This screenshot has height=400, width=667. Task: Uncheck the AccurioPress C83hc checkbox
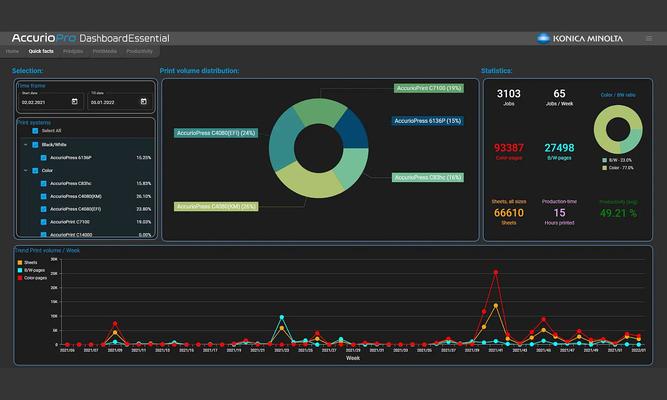[x=43, y=183]
